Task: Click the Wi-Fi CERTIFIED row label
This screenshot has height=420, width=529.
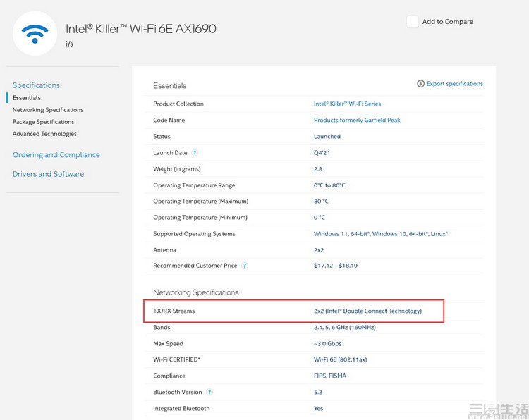Action: pos(176,359)
